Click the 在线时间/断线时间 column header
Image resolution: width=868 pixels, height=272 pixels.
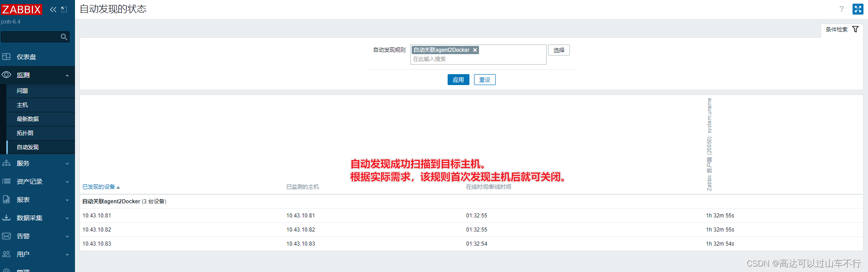point(489,187)
